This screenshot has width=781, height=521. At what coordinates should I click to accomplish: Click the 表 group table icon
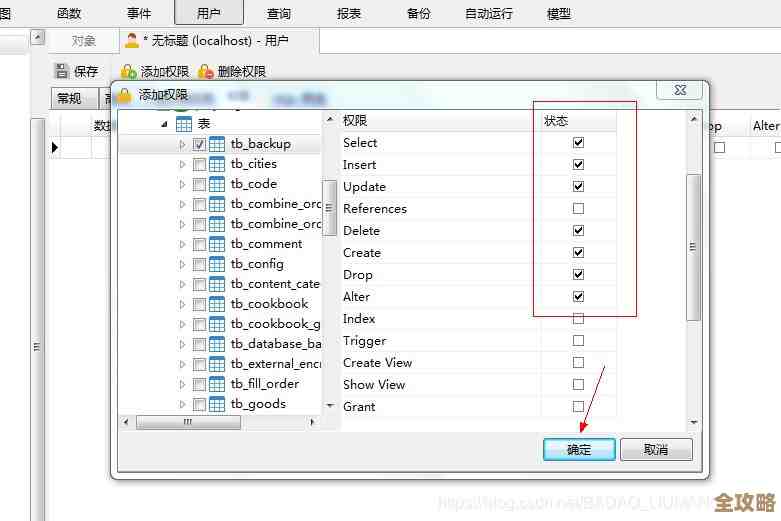pos(184,124)
